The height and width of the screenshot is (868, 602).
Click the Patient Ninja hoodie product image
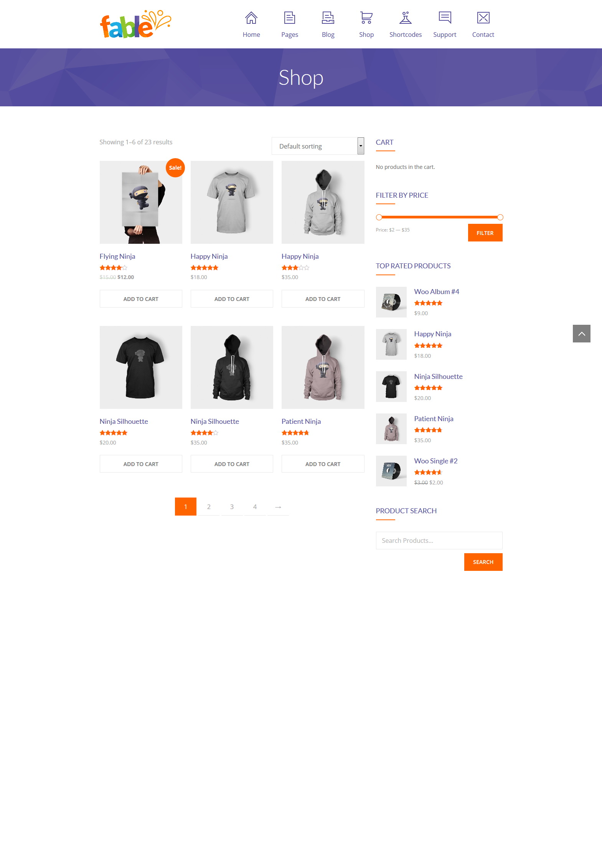(x=323, y=367)
